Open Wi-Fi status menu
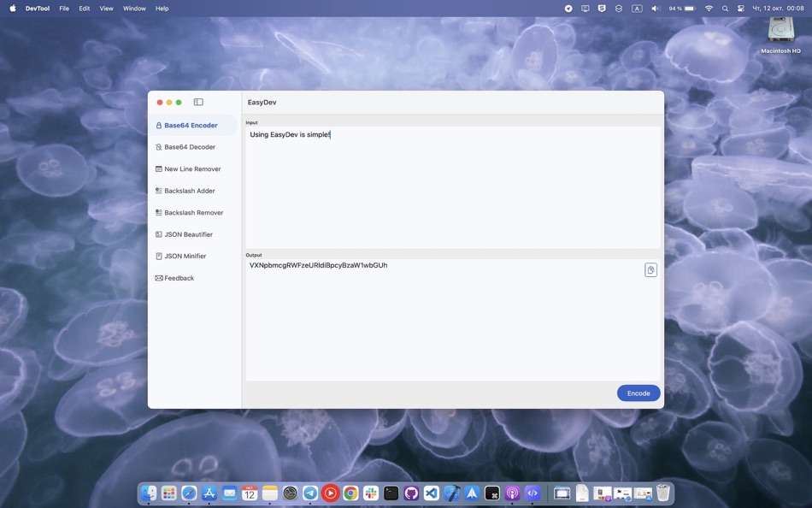 [x=709, y=9]
